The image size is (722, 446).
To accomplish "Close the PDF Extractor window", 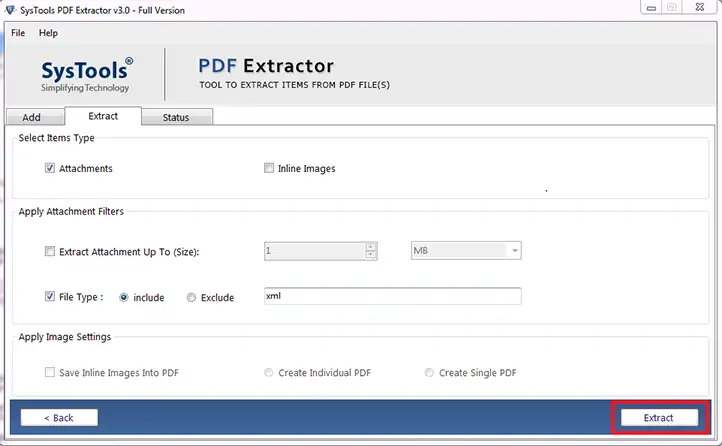I will tap(699, 7).
